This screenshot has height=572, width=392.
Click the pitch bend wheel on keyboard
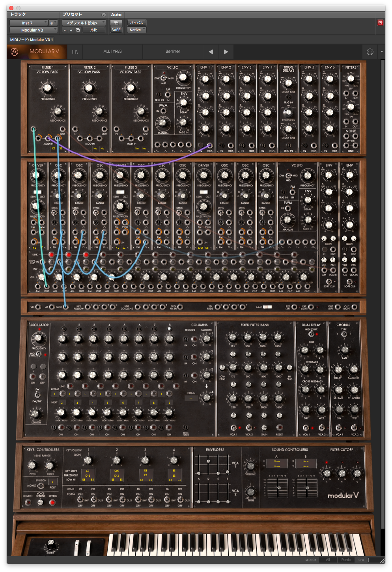(76, 548)
